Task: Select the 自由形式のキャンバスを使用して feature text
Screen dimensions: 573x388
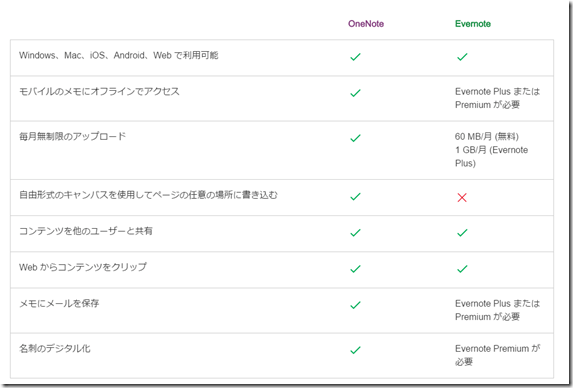Action: (148, 195)
